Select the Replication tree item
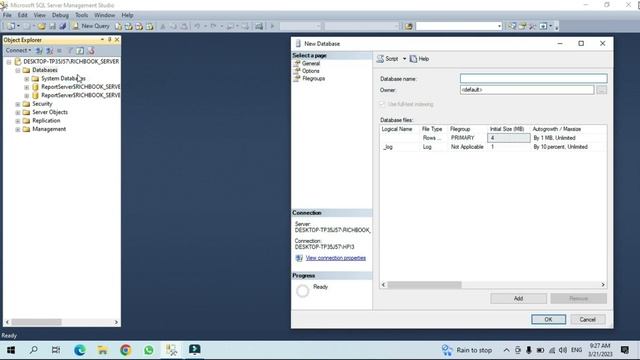The width and height of the screenshot is (640, 360). tap(46, 120)
